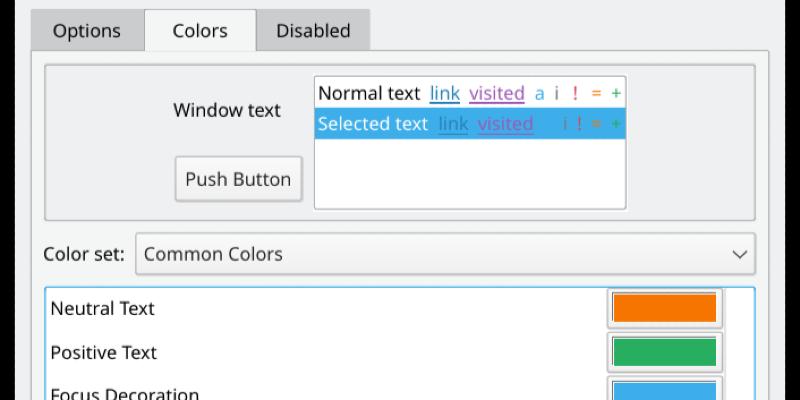Click the red exclamation mark in Normal text row
Viewport: 800px width, 400px height.
point(575,94)
